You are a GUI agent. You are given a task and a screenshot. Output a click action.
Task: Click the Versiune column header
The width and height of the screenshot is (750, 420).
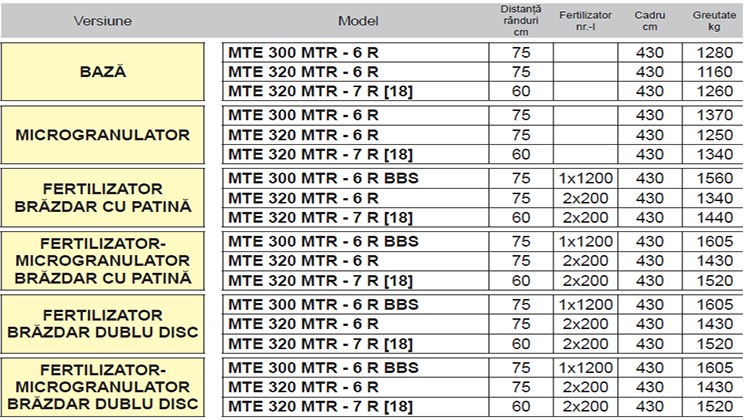pos(108,21)
